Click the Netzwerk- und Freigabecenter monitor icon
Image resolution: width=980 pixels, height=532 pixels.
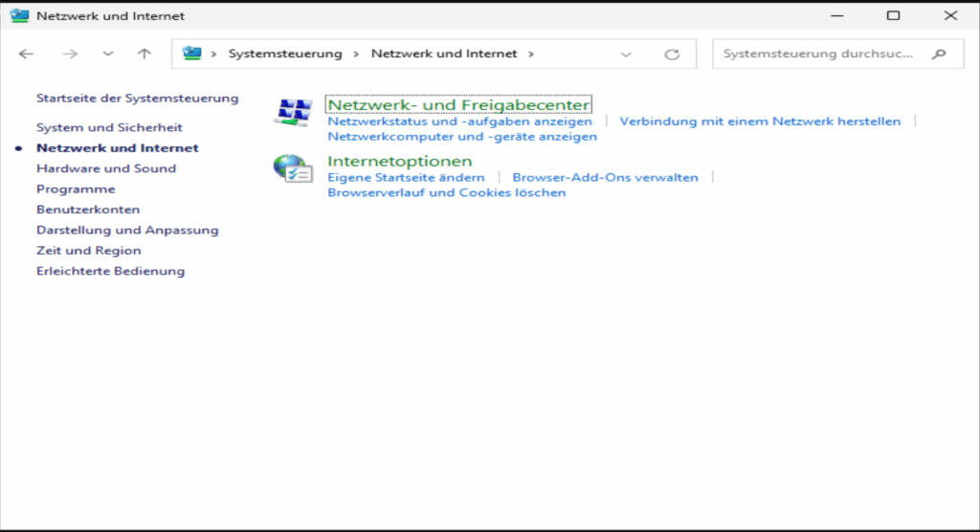[293, 112]
